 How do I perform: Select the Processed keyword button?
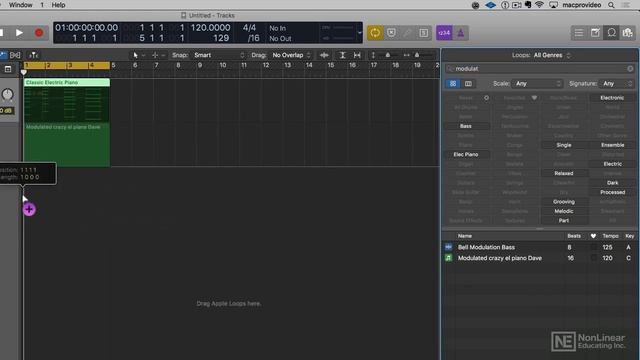(x=612, y=192)
